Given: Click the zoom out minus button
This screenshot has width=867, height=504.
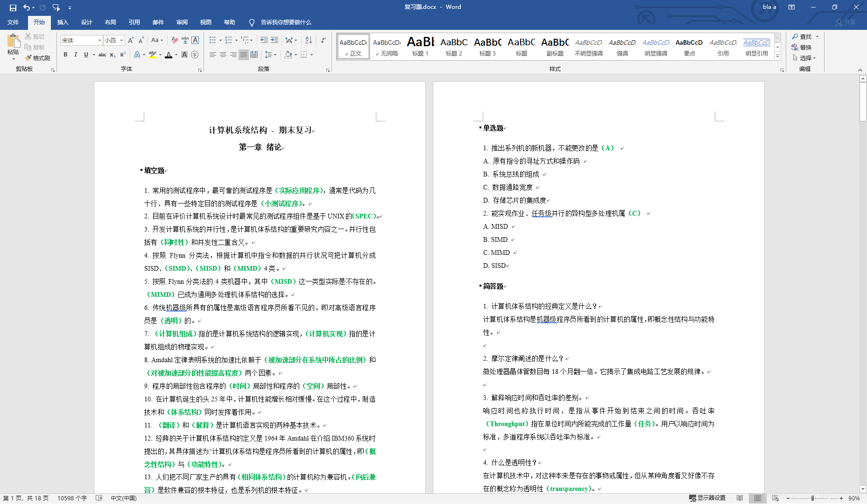Looking at the screenshot, I should [788, 498].
